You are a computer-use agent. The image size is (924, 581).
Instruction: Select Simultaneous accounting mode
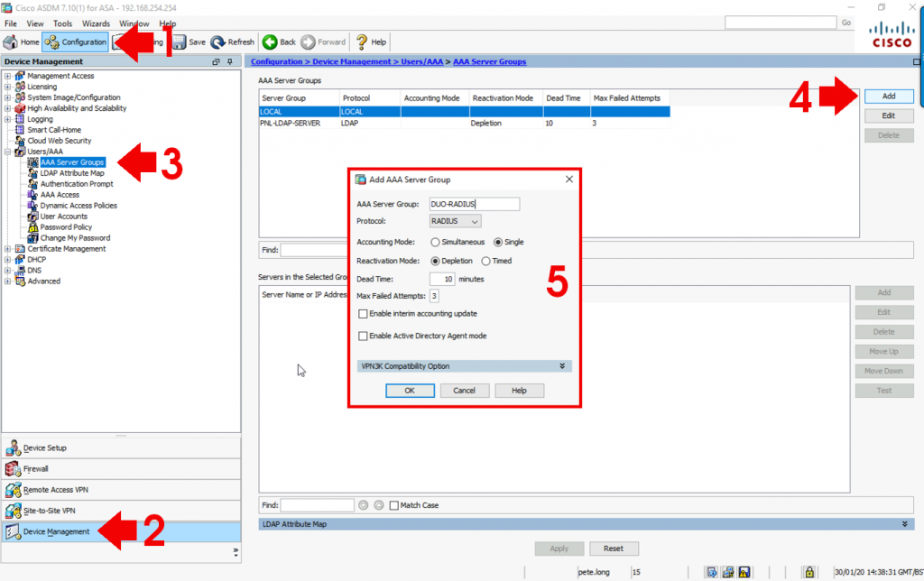(435, 242)
